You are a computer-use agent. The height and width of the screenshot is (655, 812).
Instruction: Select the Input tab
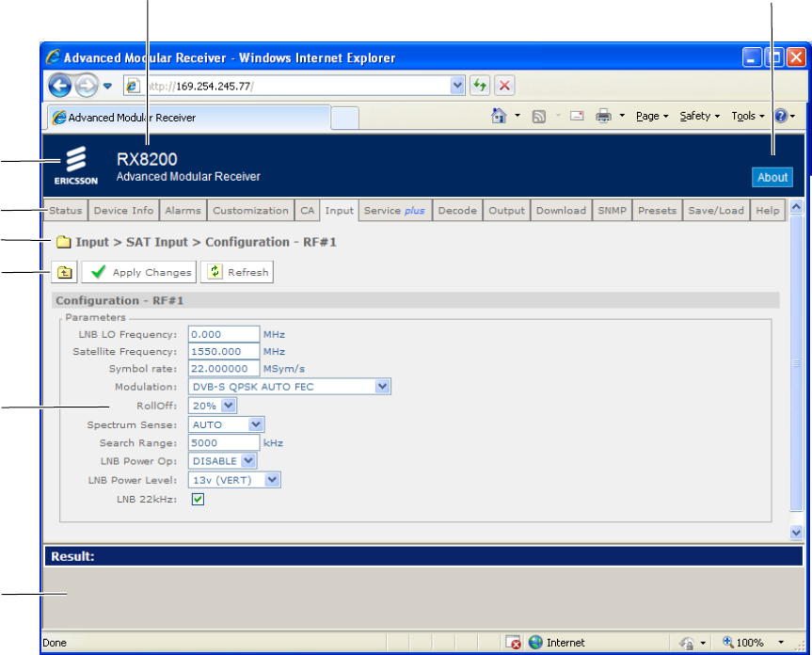[x=340, y=210]
